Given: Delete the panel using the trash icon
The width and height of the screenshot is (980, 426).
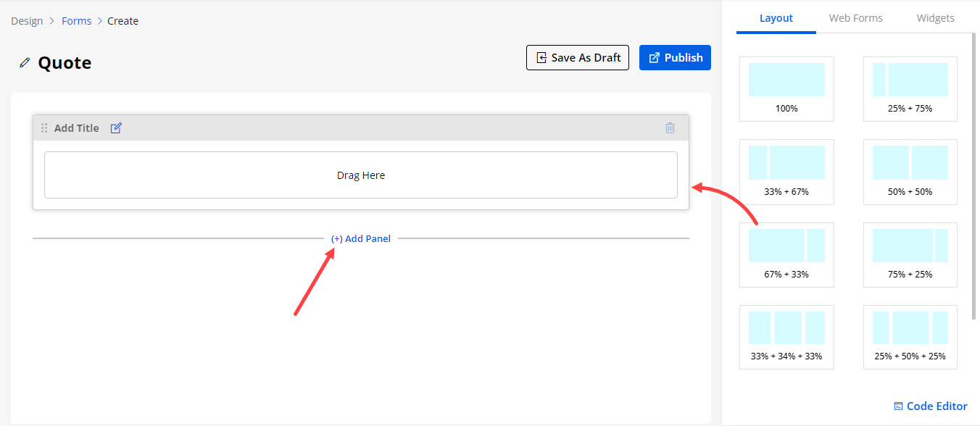Looking at the screenshot, I should tap(670, 128).
